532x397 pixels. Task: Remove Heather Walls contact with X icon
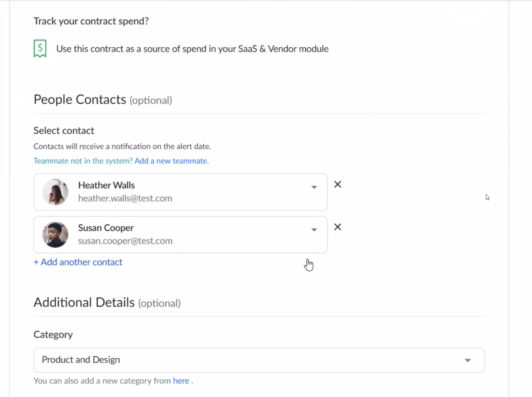point(337,184)
